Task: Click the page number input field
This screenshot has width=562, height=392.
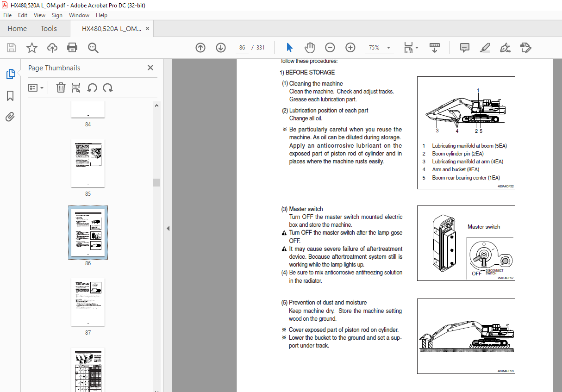Action: [x=242, y=48]
